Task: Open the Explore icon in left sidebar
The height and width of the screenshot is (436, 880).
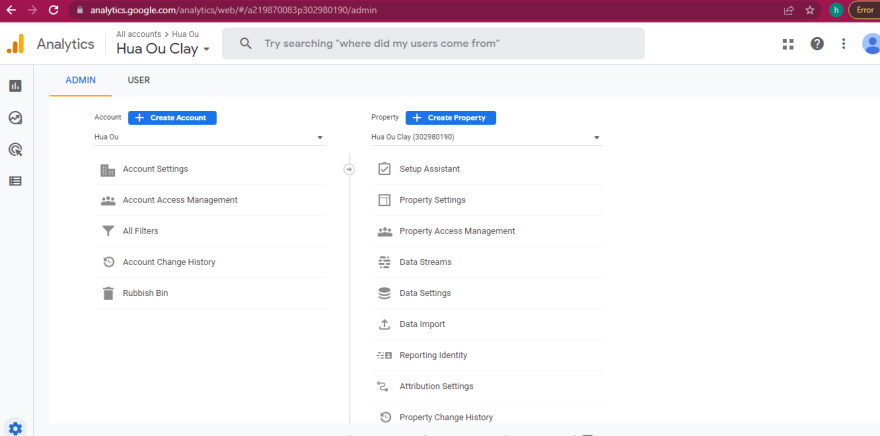Action: (x=15, y=118)
